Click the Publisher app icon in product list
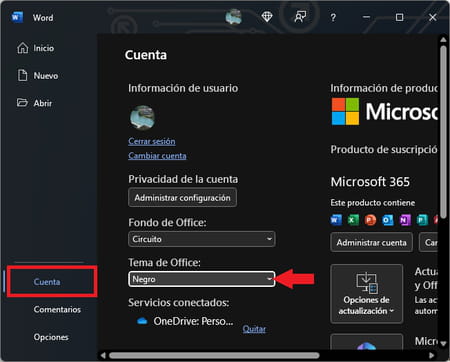Image resolution: width=450 pixels, height=362 pixels. click(x=422, y=220)
